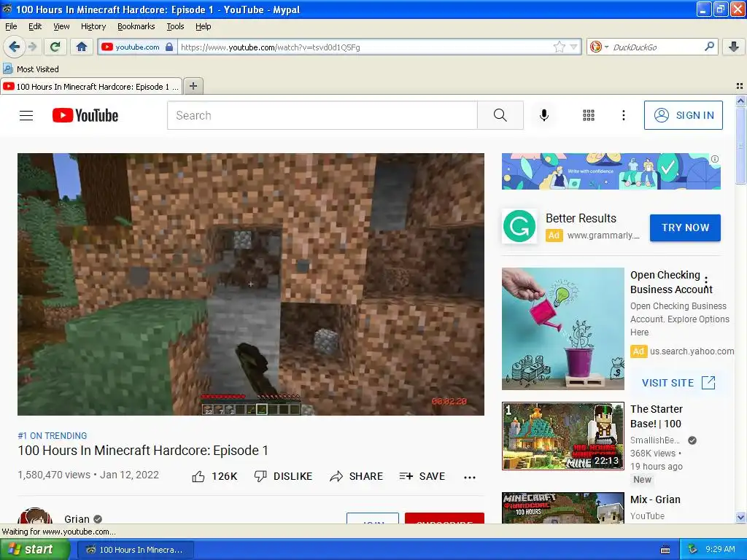Open the Grian channel name link
This screenshot has height=560, width=747.
(77, 518)
